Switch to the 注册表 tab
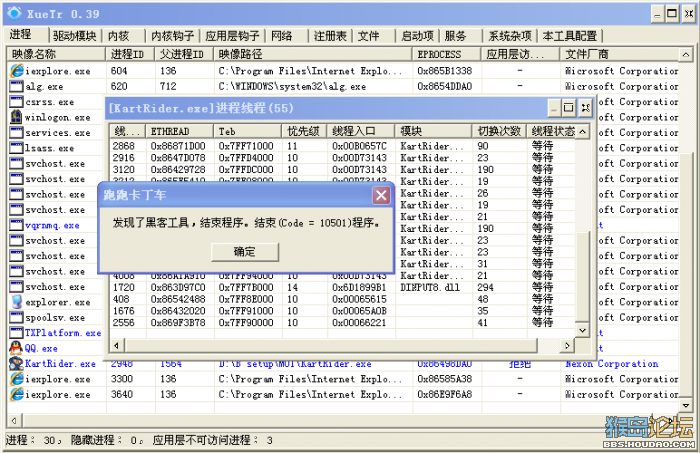 click(x=330, y=36)
